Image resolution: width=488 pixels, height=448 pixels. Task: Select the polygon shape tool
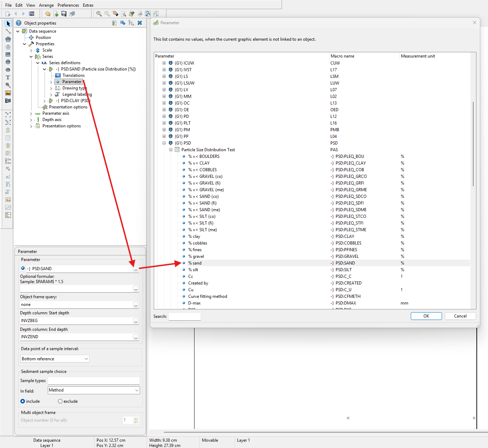click(8, 39)
